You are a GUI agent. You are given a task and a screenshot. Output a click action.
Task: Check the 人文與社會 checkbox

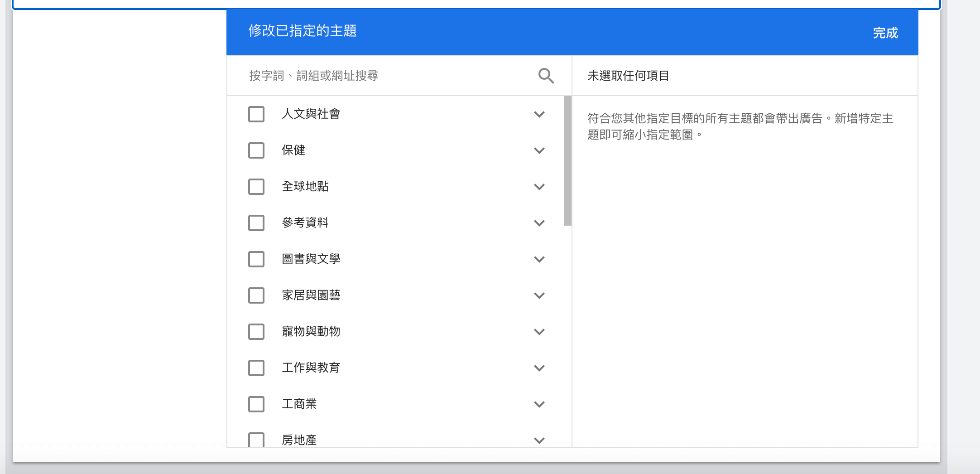256,114
